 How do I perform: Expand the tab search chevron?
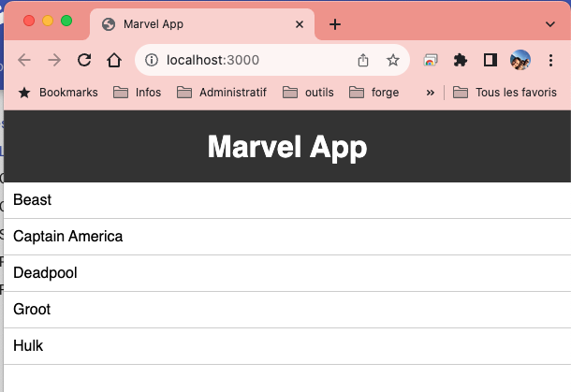[x=550, y=24]
